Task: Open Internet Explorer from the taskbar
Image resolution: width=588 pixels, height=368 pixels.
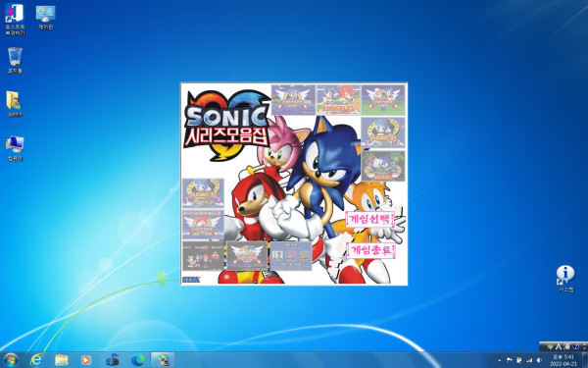Action: (36, 360)
